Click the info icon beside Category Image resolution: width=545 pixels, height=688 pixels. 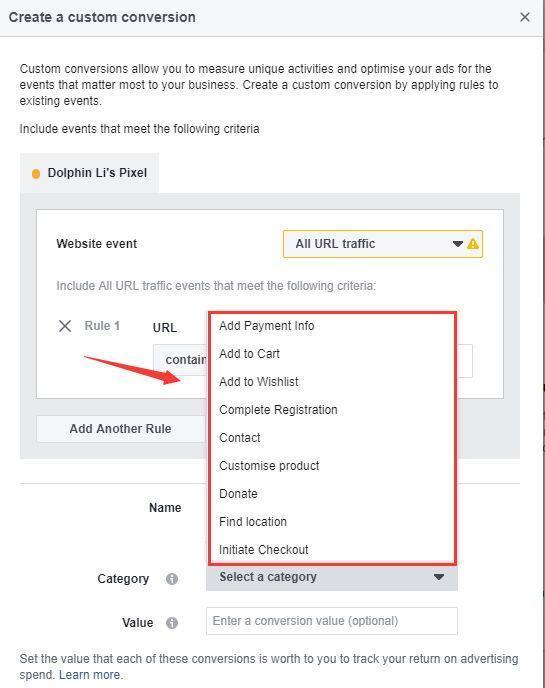[x=172, y=579]
